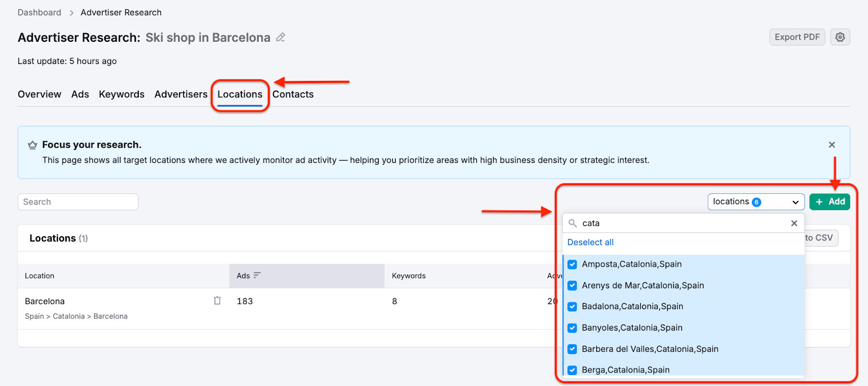Open settings via the gear icon

tap(840, 37)
